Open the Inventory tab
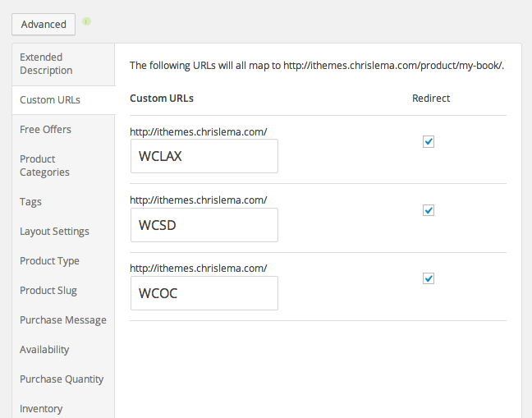Viewport: 532px width, 418px height. click(41, 408)
